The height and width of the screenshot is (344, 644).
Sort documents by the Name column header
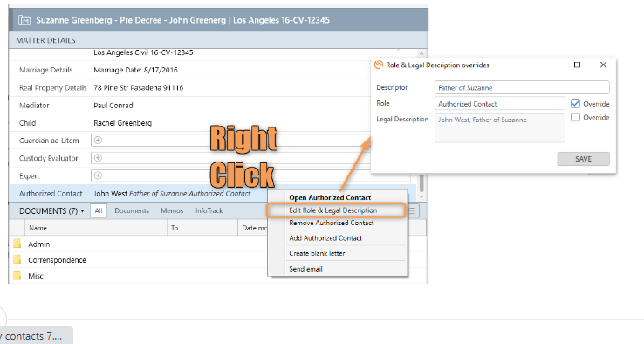pyautogui.click(x=38, y=228)
